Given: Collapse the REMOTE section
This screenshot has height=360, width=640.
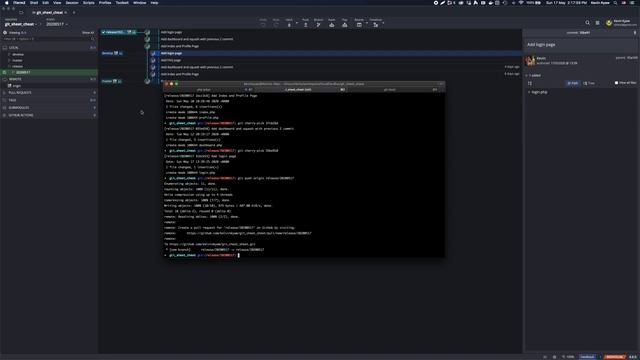Looking at the screenshot, I should click(x=49, y=79).
